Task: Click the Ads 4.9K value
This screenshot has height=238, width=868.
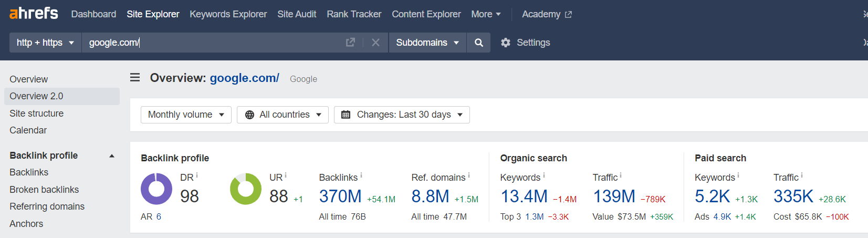Action: (722, 216)
